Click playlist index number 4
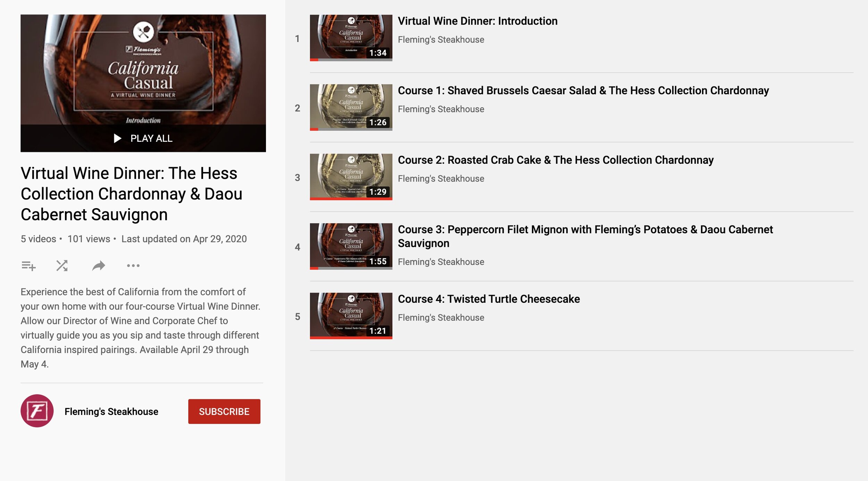This screenshot has width=868, height=481. coord(298,247)
